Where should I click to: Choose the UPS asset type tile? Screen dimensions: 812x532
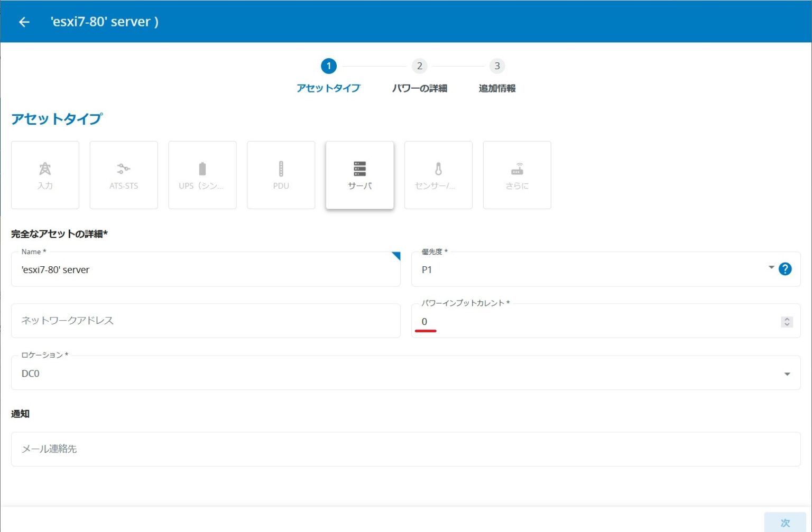coord(202,174)
